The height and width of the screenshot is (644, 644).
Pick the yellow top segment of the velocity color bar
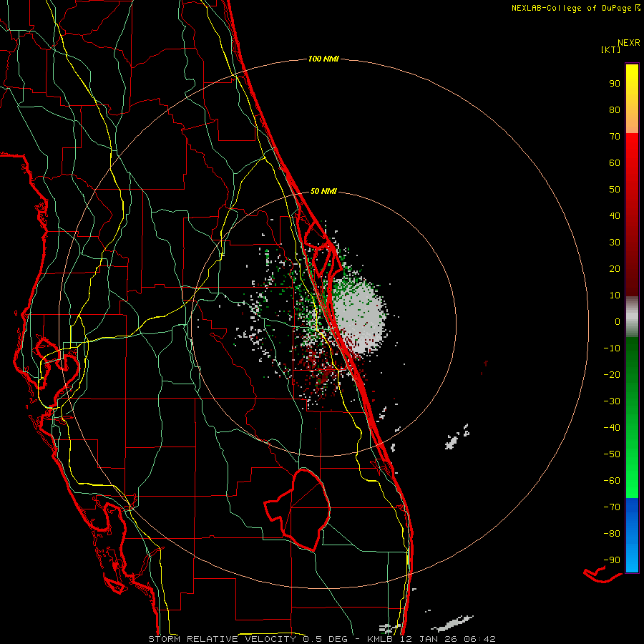(x=632, y=99)
